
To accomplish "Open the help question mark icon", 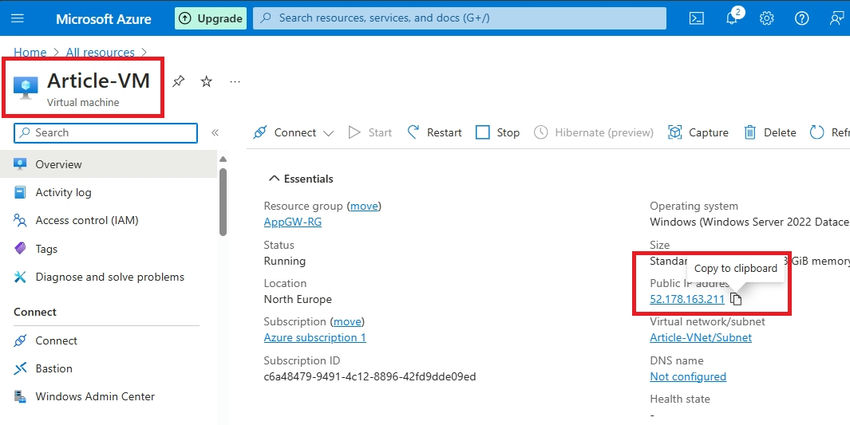I will coord(802,18).
